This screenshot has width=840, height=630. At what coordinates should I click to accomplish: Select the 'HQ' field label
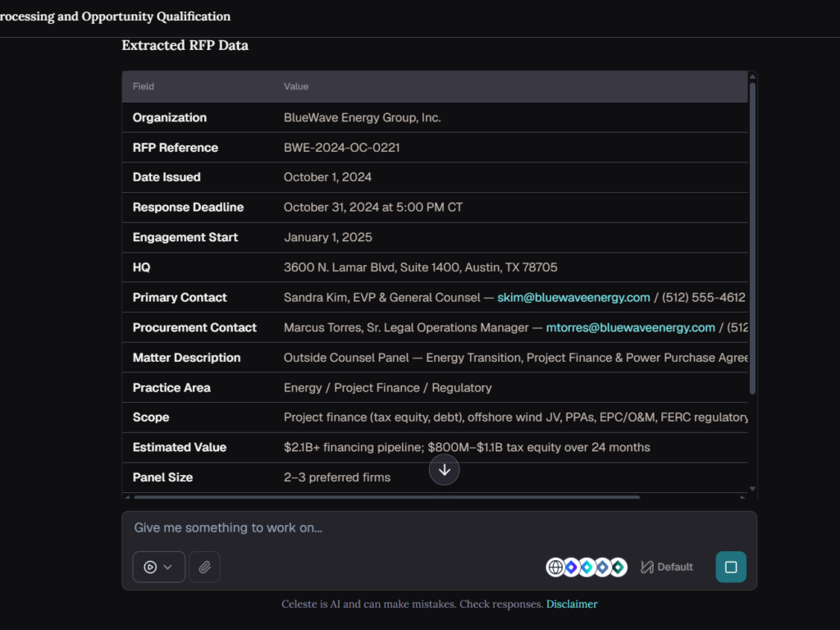(141, 267)
